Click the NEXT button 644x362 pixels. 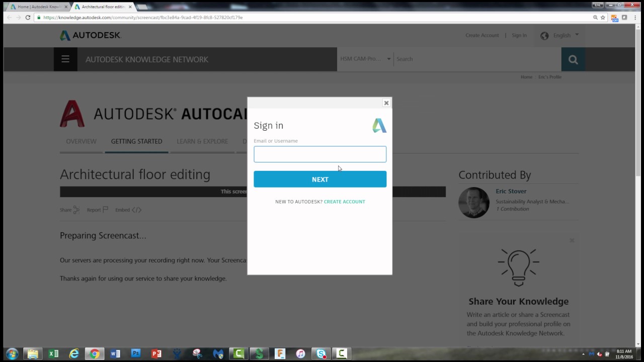tap(320, 179)
